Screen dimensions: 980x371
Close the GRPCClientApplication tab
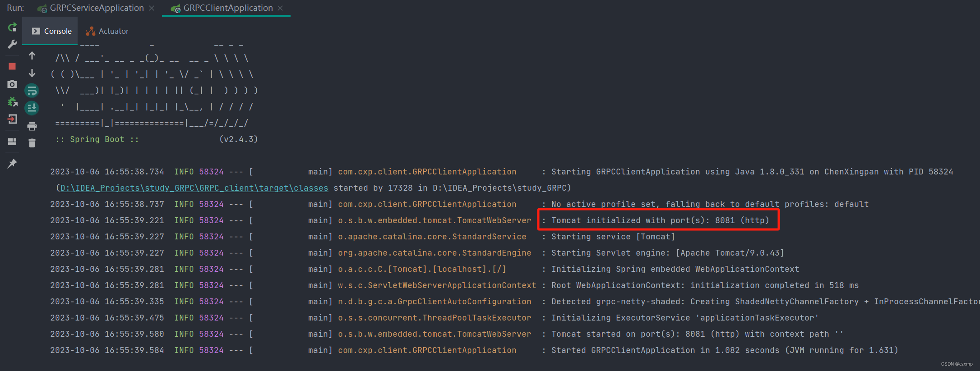[281, 8]
